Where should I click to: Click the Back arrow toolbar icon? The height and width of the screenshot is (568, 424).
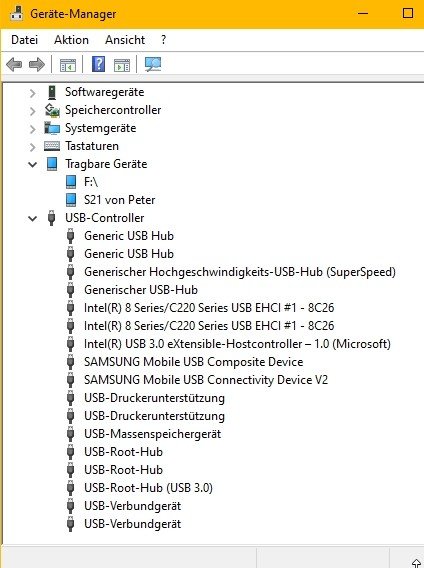(14, 65)
